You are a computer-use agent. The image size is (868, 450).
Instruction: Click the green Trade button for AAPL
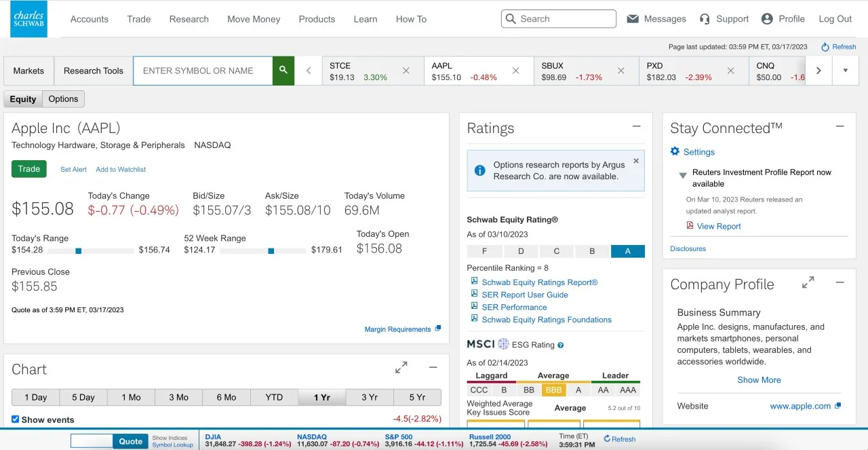pyautogui.click(x=29, y=169)
